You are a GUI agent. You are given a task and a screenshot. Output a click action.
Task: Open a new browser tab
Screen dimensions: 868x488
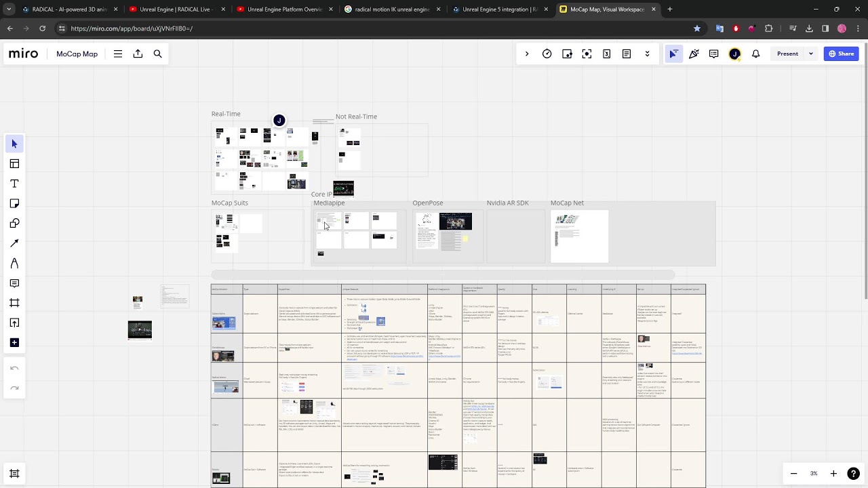coord(669,9)
